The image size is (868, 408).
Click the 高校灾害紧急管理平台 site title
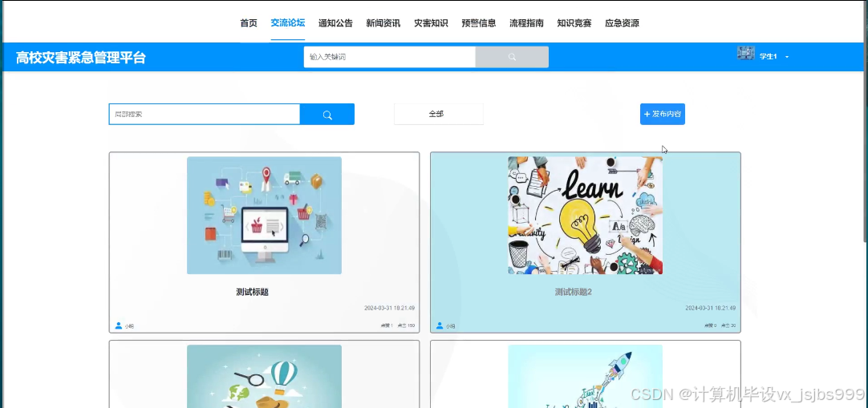81,58
